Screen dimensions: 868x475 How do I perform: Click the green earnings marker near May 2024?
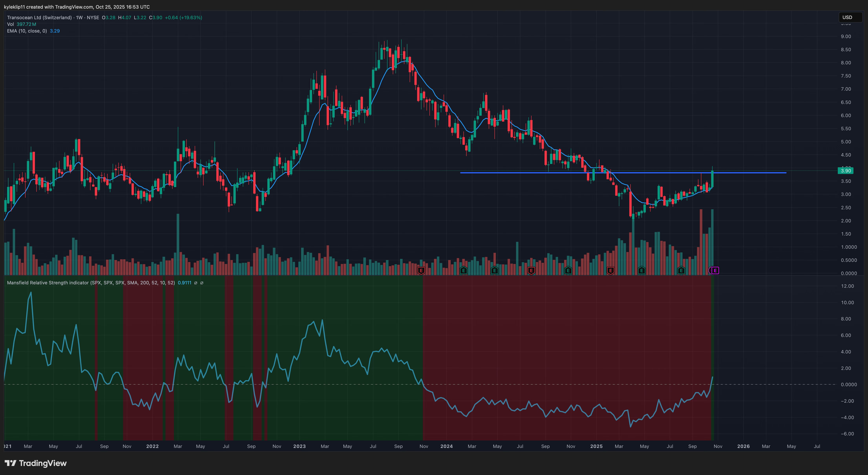click(494, 270)
